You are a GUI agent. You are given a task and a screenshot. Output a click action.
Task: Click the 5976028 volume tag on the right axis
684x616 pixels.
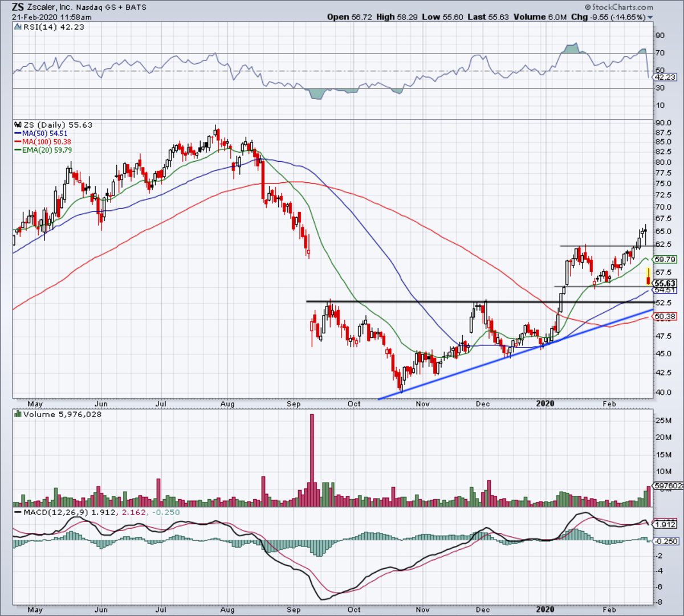(x=668, y=486)
